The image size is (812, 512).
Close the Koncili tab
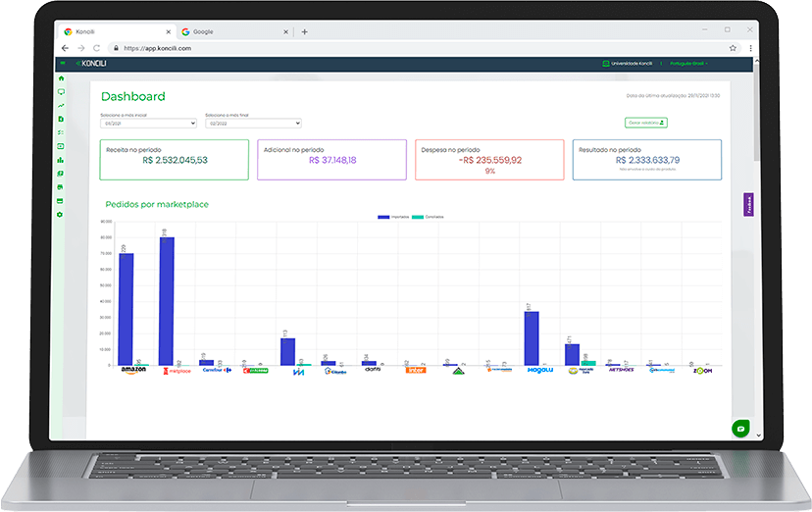tap(169, 32)
